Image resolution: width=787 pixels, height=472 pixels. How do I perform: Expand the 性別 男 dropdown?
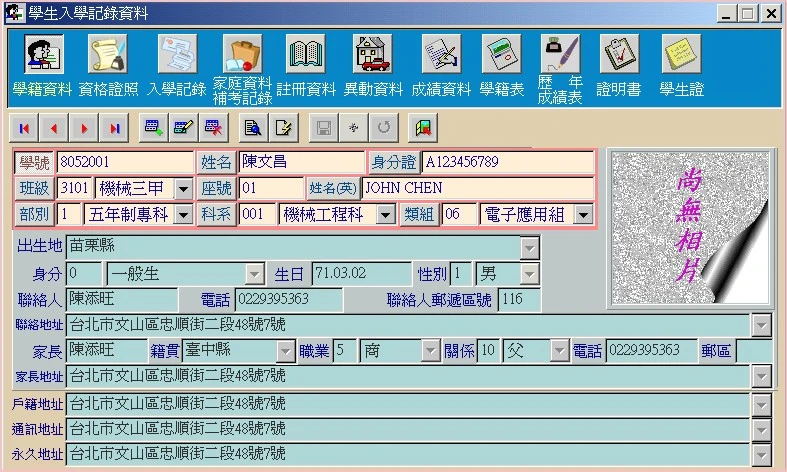pyautogui.click(x=530, y=274)
